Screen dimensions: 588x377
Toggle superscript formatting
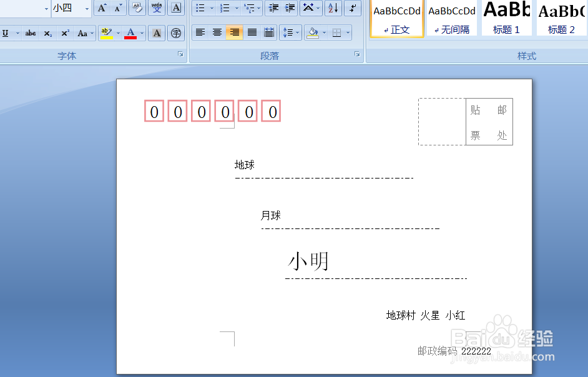(x=64, y=32)
